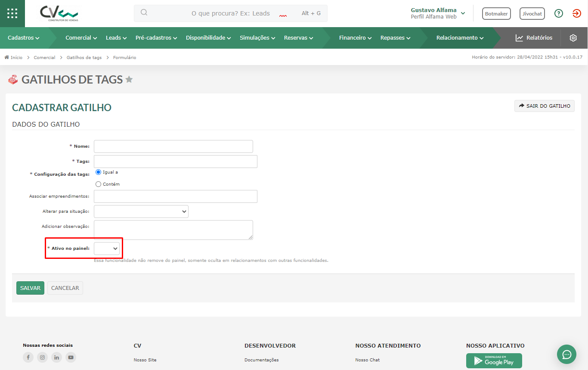This screenshot has height=370, width=588.
Task: Expand the Relacionamento menu
Action: [x=460, y=38]
